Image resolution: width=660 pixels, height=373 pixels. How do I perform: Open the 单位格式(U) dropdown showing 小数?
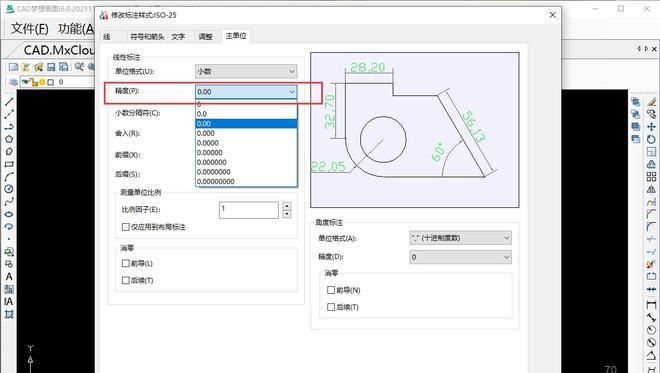point(246,71)
